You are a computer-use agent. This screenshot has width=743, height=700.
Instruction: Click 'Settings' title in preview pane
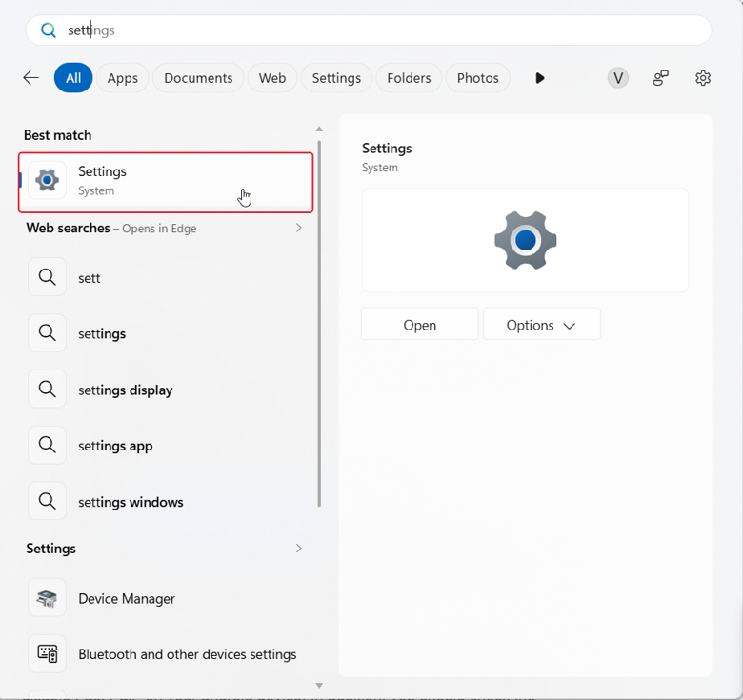tap(387, 149)
